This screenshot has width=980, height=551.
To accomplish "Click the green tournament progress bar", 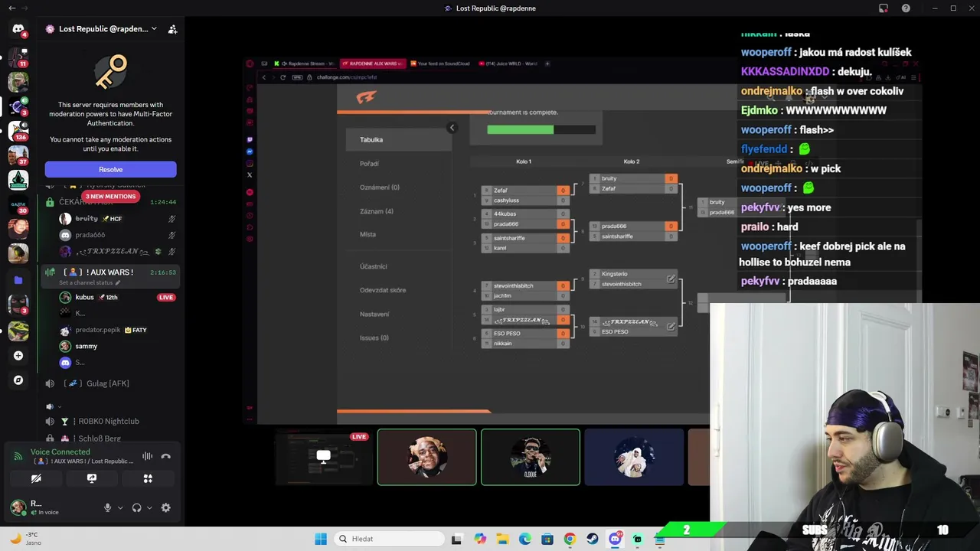I will point(520,129).
